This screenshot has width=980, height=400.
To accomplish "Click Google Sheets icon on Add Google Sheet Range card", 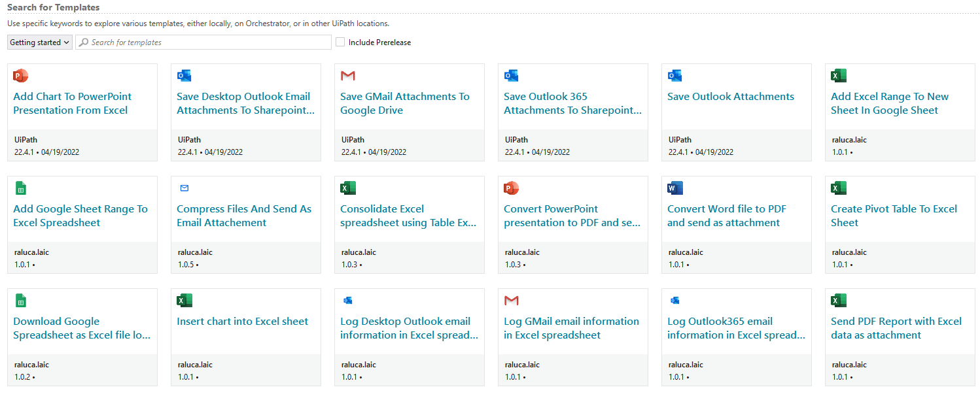I will pyautogui.click(x=21, y=188).
